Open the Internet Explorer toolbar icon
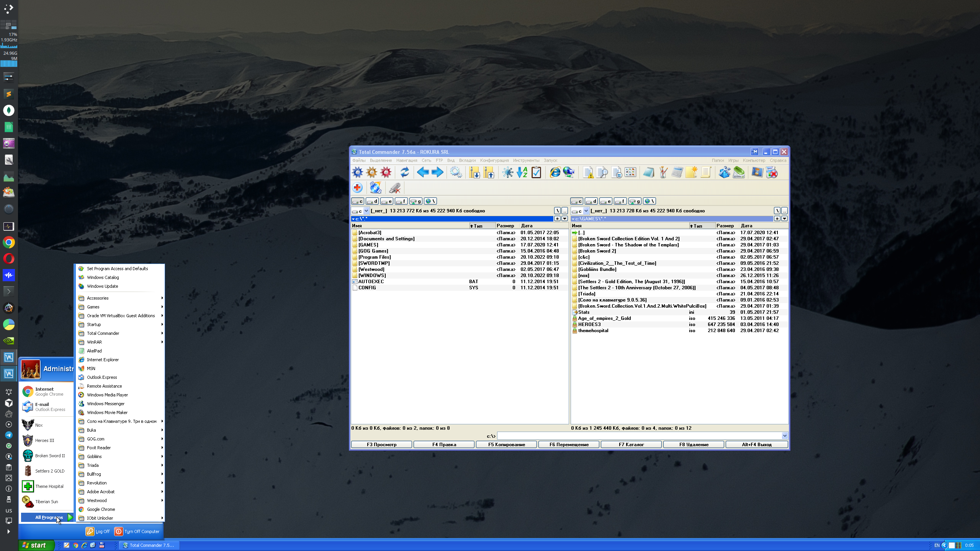 pyautogui.click(x=555, y=173)
